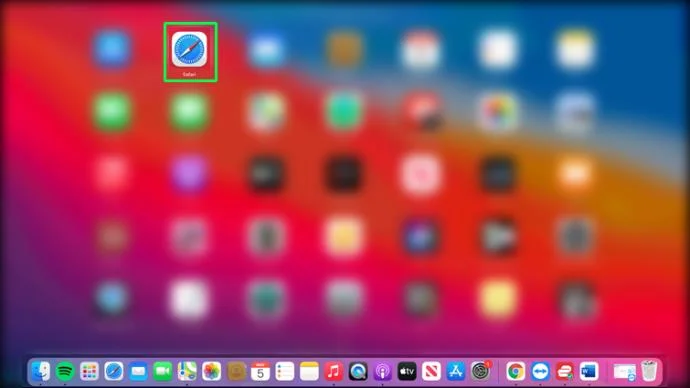Open the Trash in the Dock
This screenshot has width=690, height=388.
point(649,371)
